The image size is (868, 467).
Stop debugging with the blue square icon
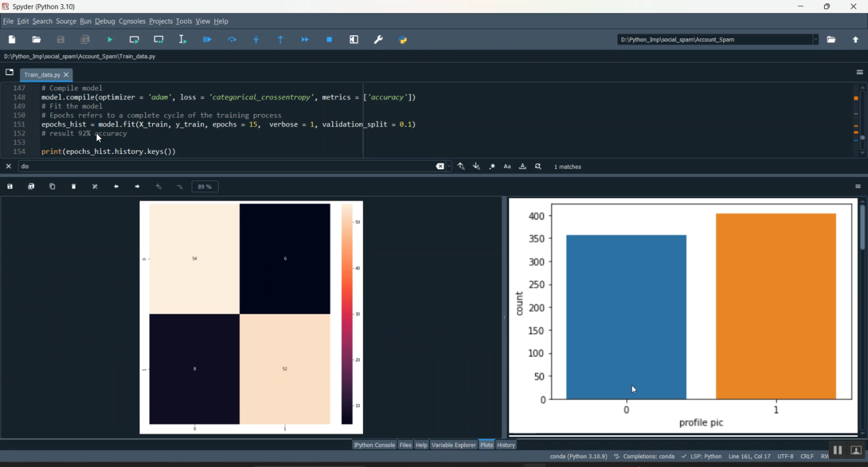pos(329,40)
